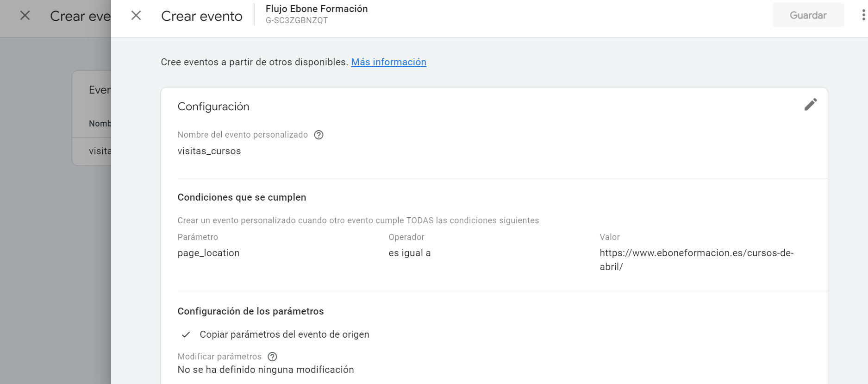Image resolution: width=868 pixels, height=384 pixels.
Task: Click the eboneformacion.es URL condition value
Action: coord(696,259)
